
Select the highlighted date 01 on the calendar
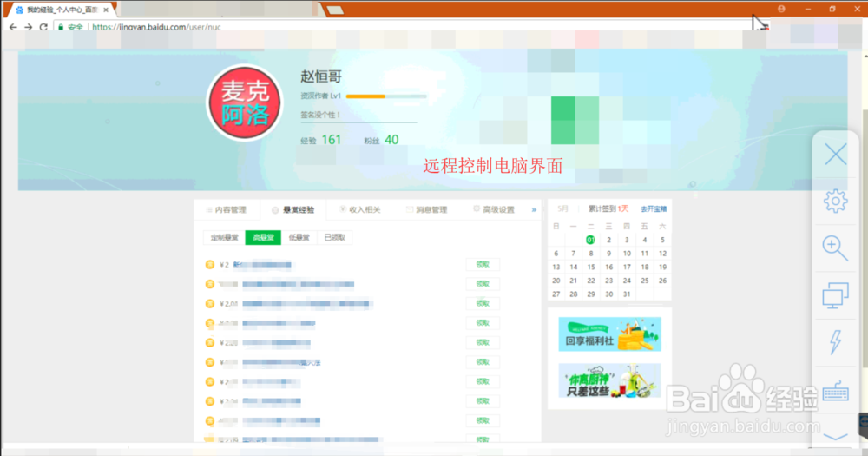pos(590,240)
